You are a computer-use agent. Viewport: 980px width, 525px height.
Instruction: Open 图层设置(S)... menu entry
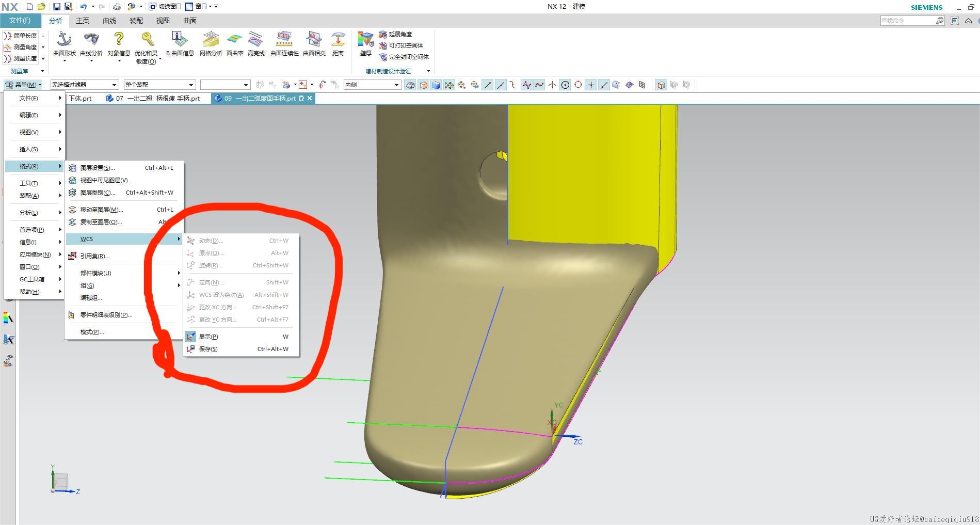coord(124,168)
